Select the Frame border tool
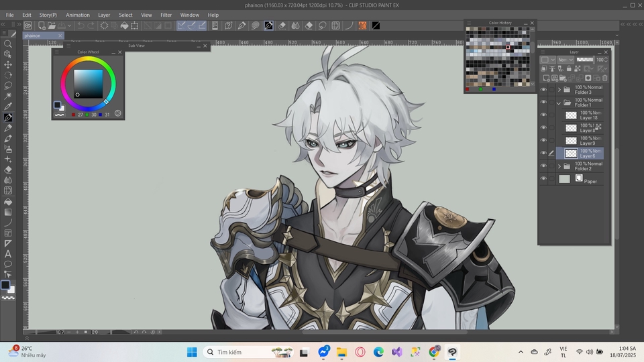 point(7,233)
